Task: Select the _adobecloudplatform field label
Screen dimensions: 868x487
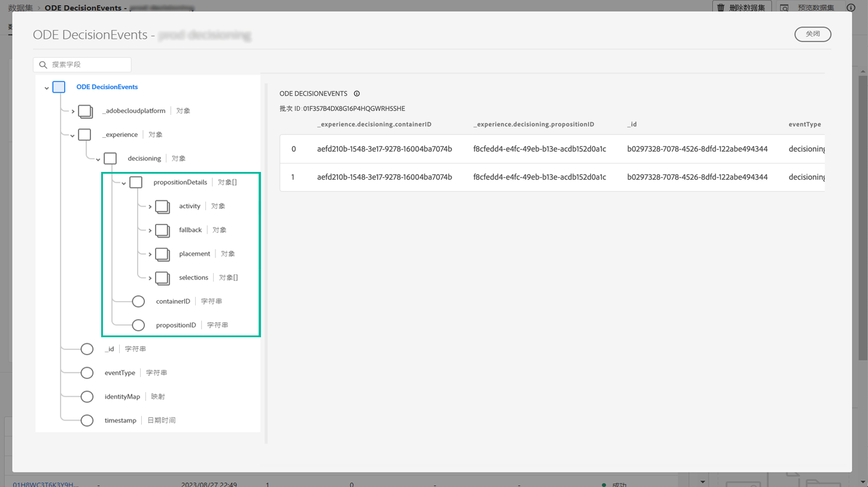Action: pyautogui.click(x=133, y=111)
